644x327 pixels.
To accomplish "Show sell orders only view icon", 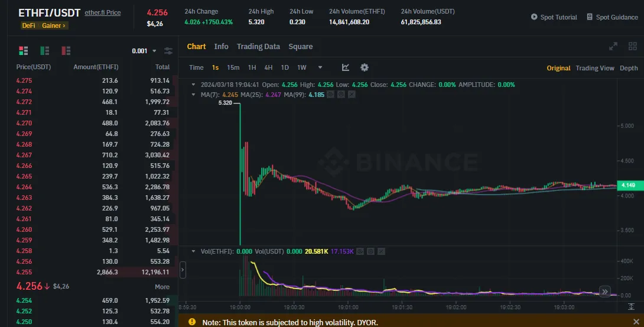I will (66, 51).
